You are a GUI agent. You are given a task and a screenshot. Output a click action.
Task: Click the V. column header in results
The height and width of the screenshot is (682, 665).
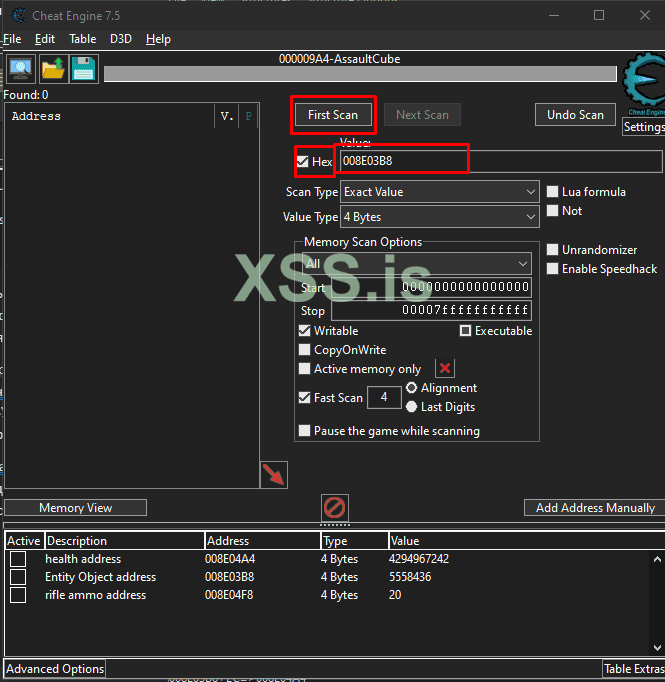pos(227,116)
